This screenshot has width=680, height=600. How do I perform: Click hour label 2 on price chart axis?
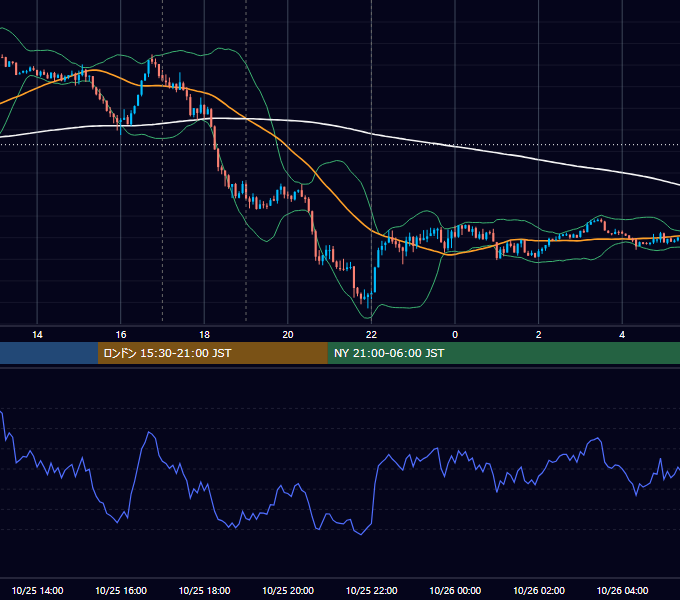click(539, 335)
